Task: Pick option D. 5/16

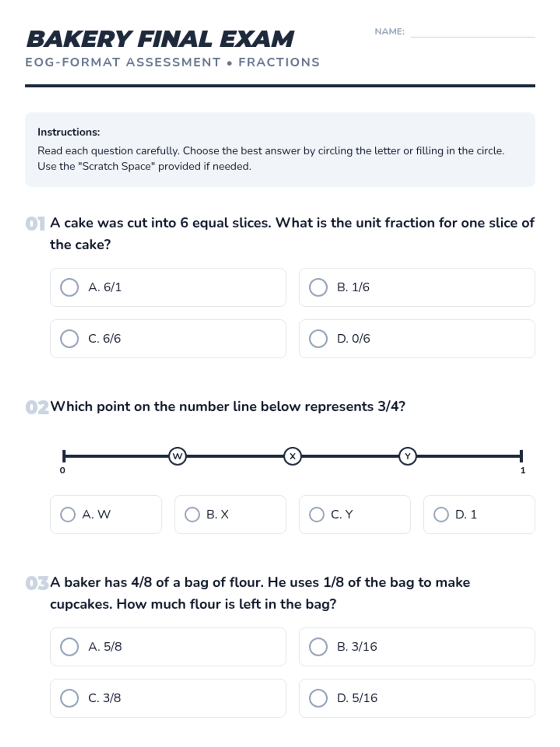Action: click(x=318, y=698)
